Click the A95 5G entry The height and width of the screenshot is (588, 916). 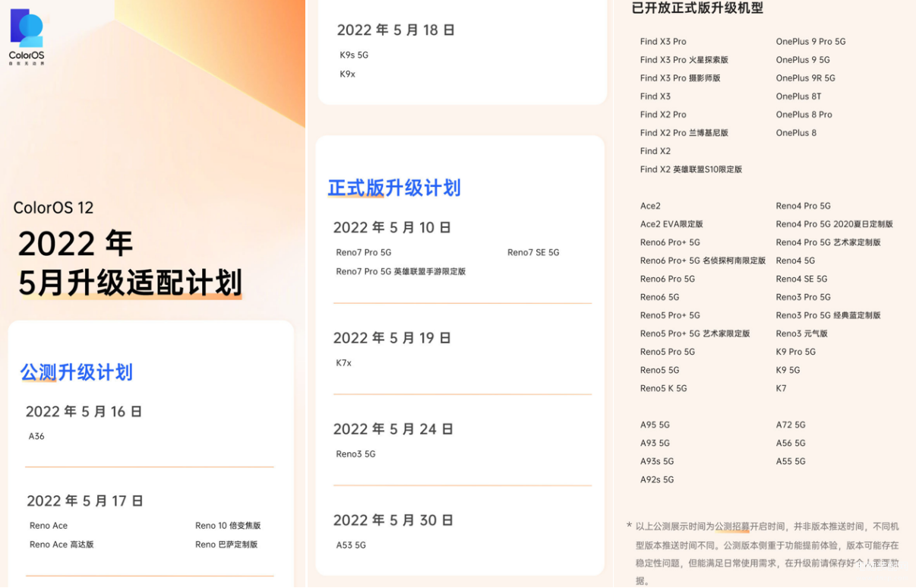655,425
